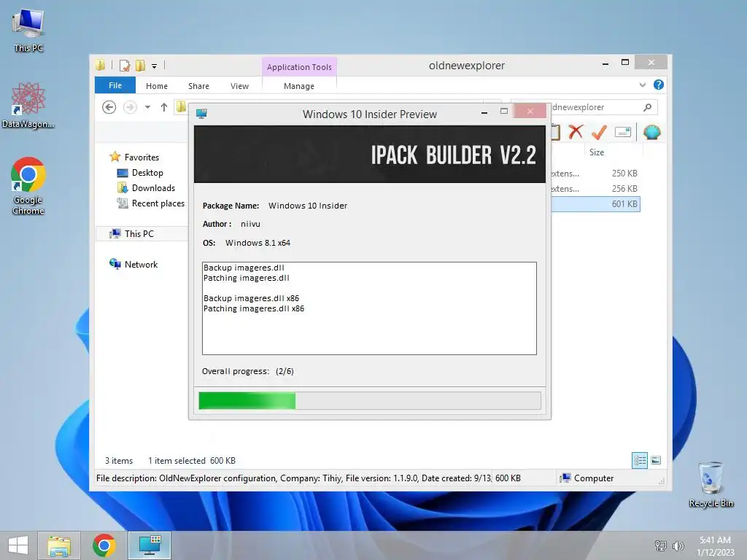Click the folder icon at Explorer title bar left
The height and width of the screenshot is (560, 747).
100,65
